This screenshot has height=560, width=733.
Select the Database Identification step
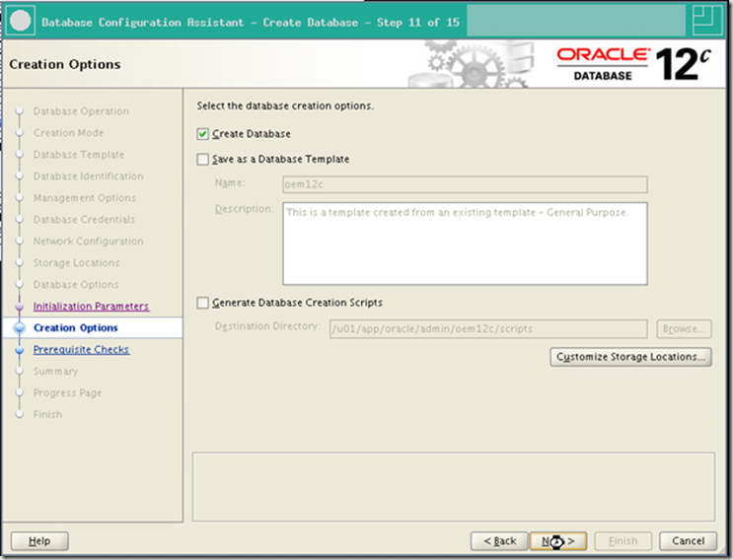point(88,176)
